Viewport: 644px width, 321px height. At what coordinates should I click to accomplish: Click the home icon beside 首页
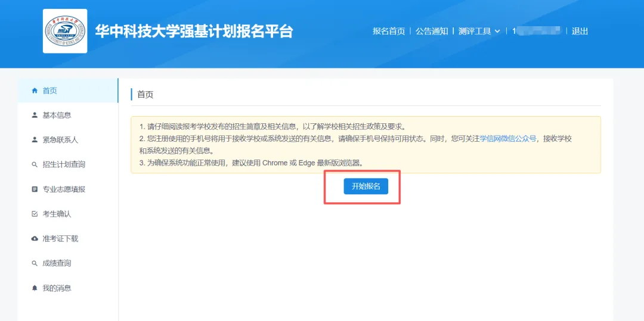pyautogui.click(x=35, y=91)
